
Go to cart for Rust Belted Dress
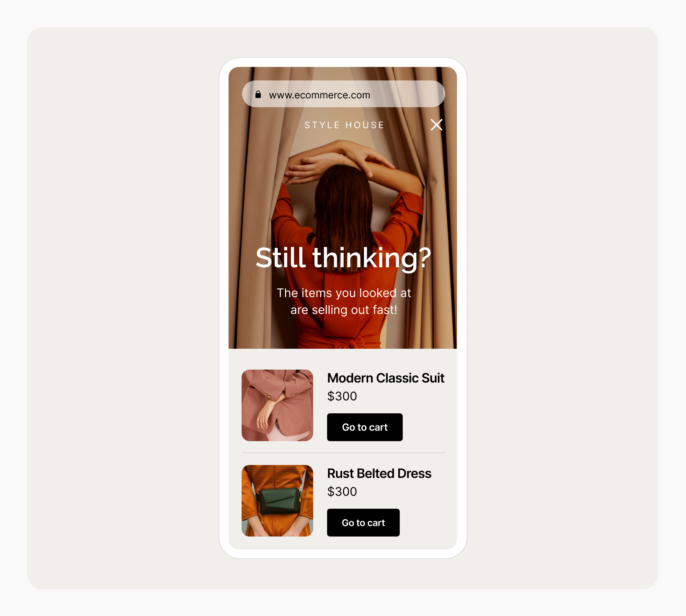[x=363, y=523]
